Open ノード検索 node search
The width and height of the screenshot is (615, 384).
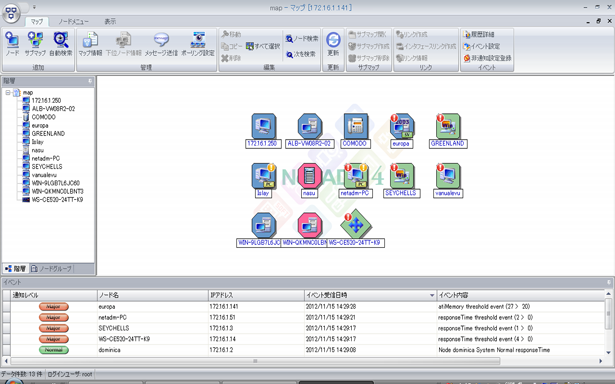tap(302, 38)
